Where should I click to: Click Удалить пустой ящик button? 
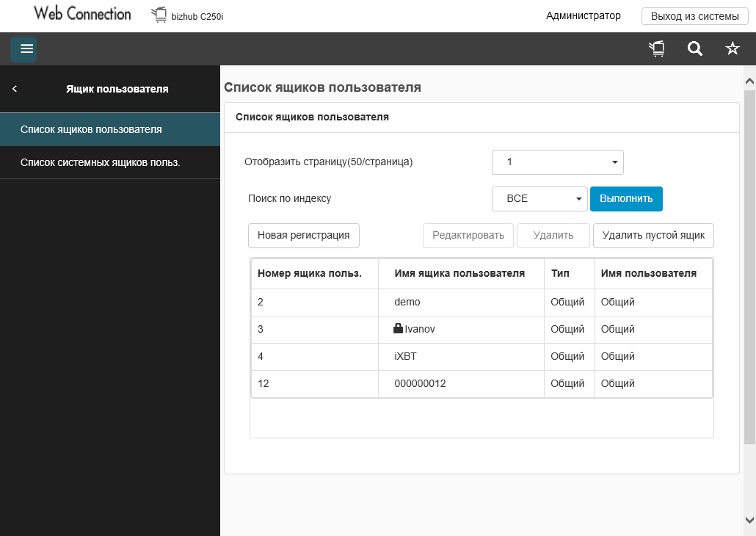653,236
